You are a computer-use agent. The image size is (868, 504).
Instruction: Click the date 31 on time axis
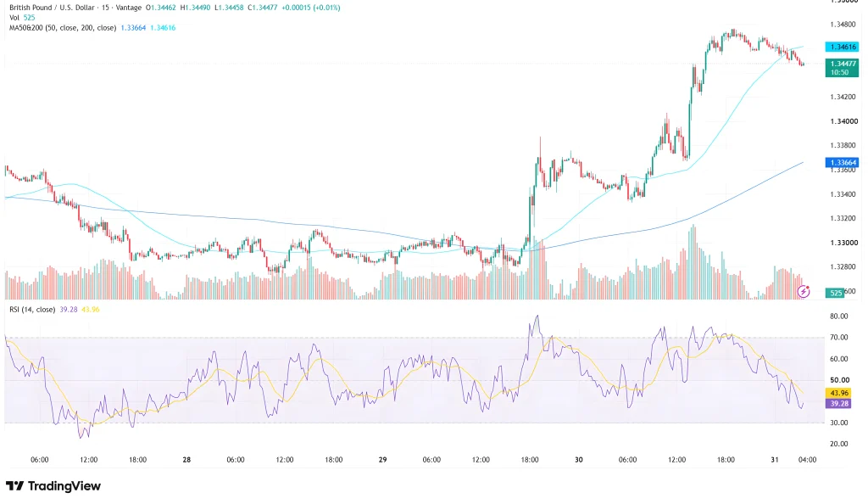775,460
